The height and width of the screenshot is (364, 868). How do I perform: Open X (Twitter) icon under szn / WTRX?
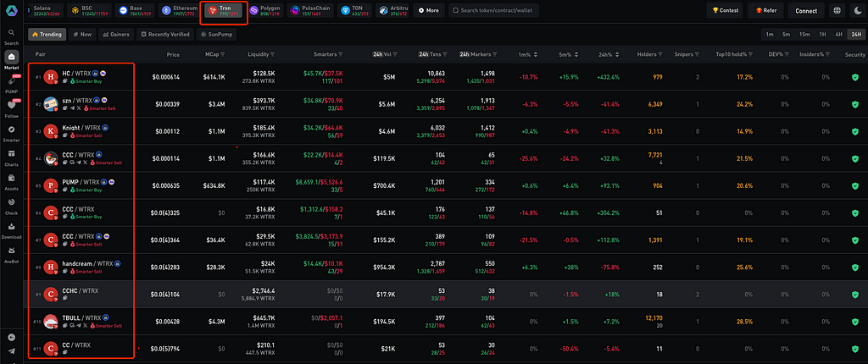pyautogui.click(x=79, y=108)
